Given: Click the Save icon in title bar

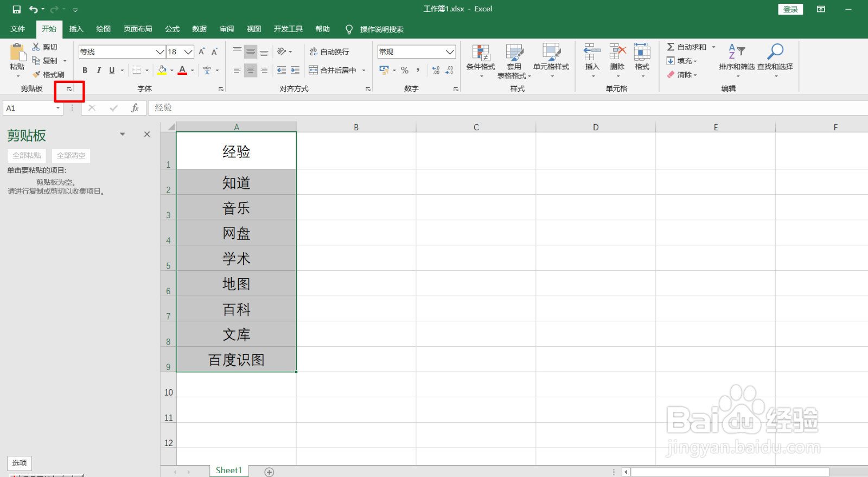Looking at the screenshot, I should pos(17,9).
